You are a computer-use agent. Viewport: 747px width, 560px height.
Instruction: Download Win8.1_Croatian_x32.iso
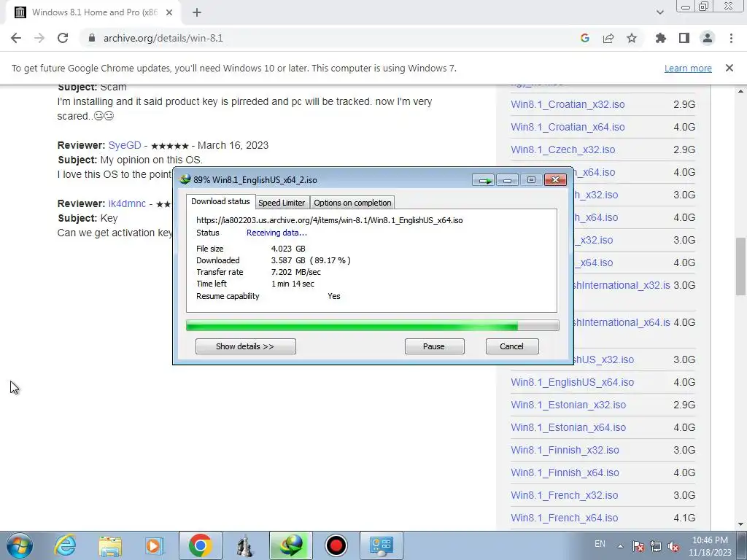pyautogui.click(x=568, y=104)
